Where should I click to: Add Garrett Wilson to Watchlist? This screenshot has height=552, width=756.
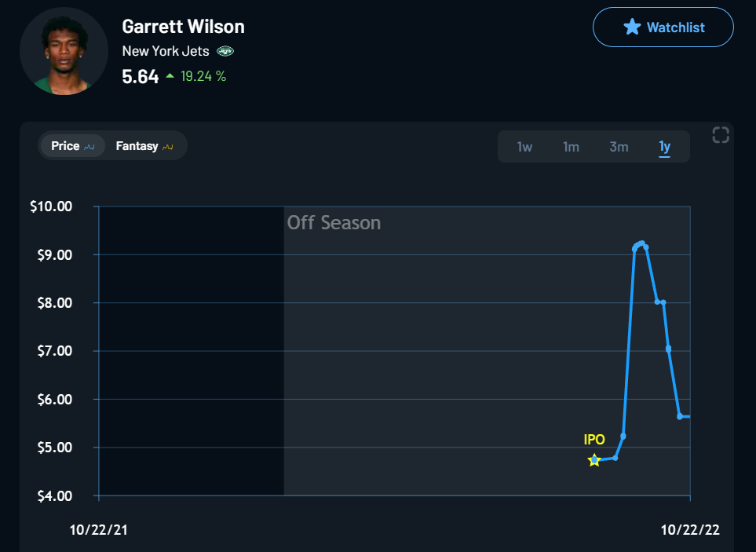663,27
